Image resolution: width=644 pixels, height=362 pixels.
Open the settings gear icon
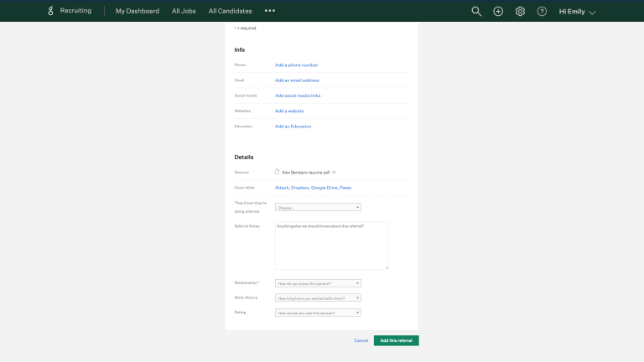[x=520, y=12]
